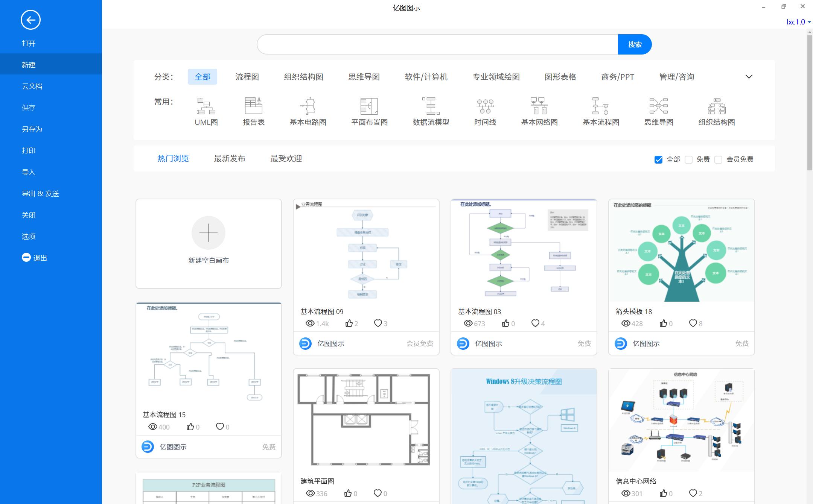Select the 组织结构图 category tab

[x=303, y=76]
